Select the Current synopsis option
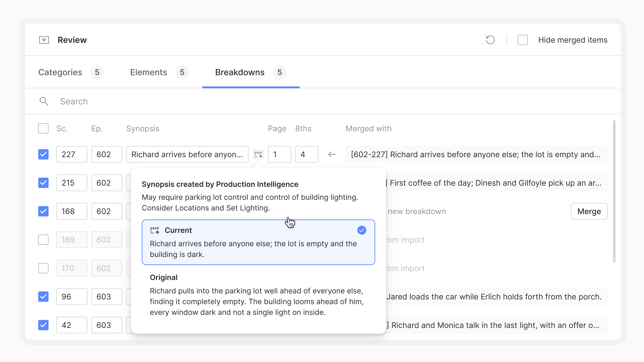 [x=258, y=242]
